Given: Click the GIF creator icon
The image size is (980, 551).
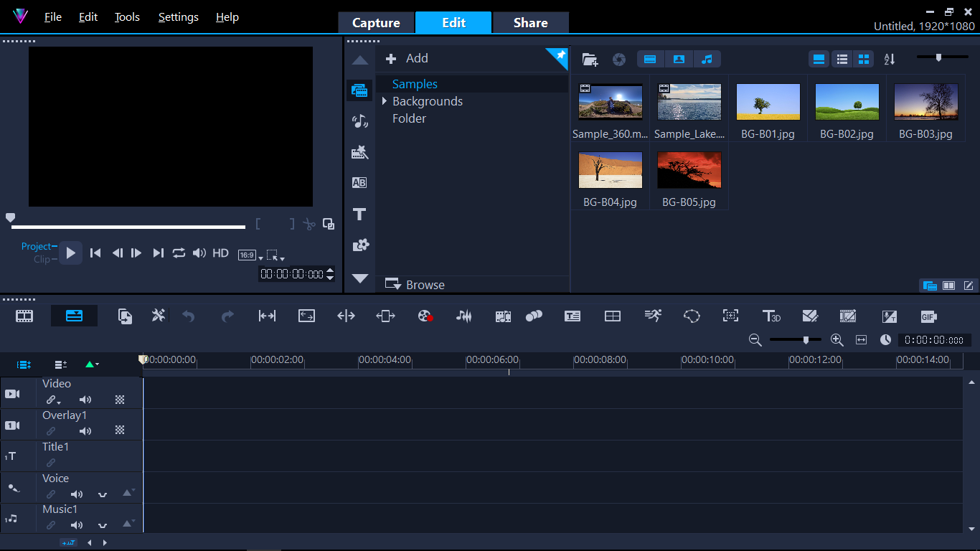Looking at the screenshot, I should (928, 316).
